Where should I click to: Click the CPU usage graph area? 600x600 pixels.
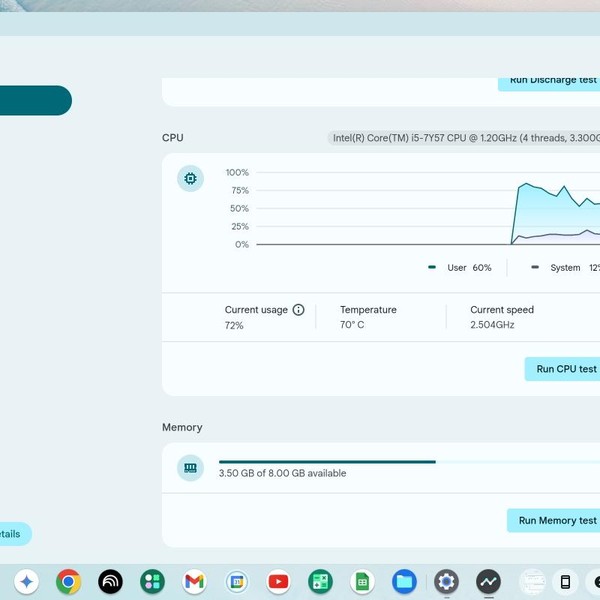pyautogui.click(x=425, y=209)
